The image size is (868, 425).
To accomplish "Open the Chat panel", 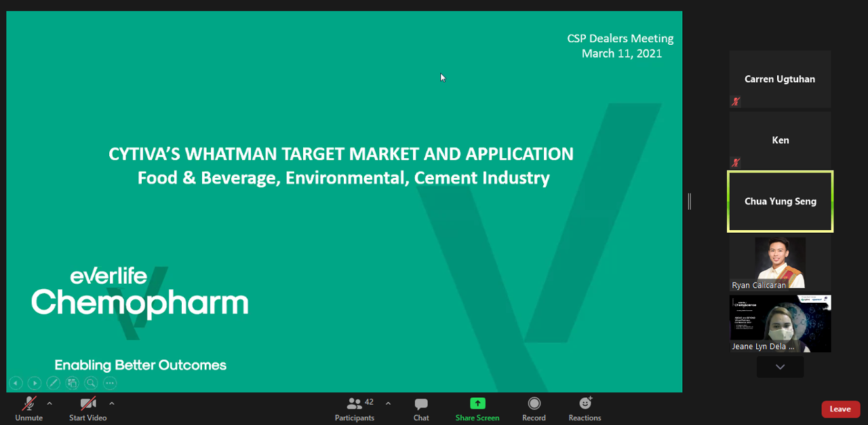I will (x=421, y=409).
